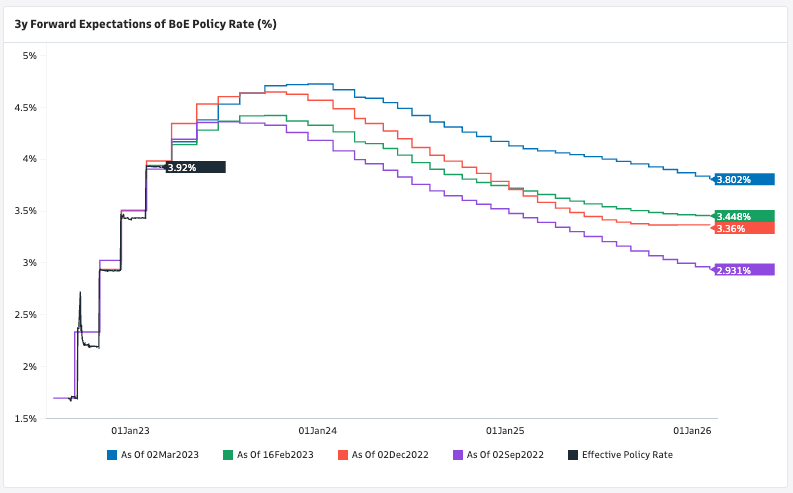Image resolution: width=793 pixels, height=493 pixels.
Task: Click the red As Of 02Dec2022 legend swatch
Action: click(343, 455)
